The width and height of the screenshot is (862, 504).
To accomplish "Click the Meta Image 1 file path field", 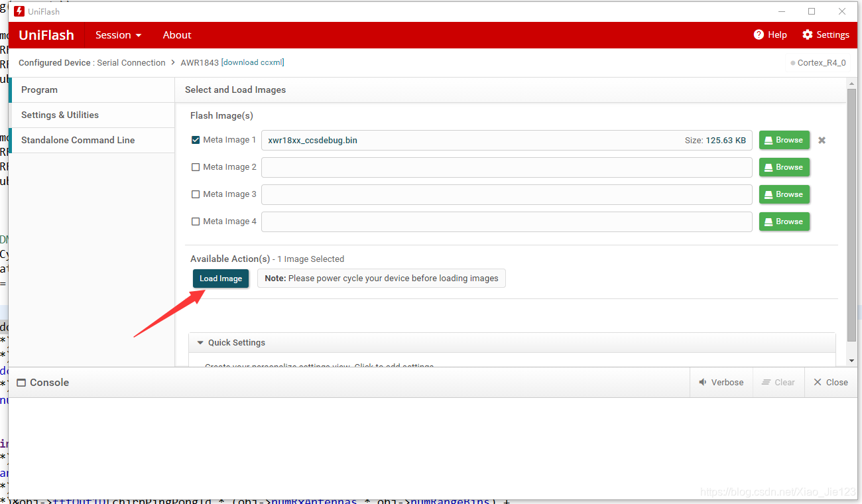I will [507, 140].
